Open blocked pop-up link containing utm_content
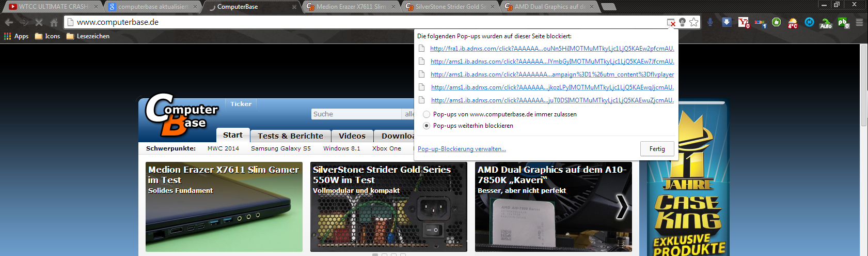This screenshot has width=868, height=256. point(552,74)
